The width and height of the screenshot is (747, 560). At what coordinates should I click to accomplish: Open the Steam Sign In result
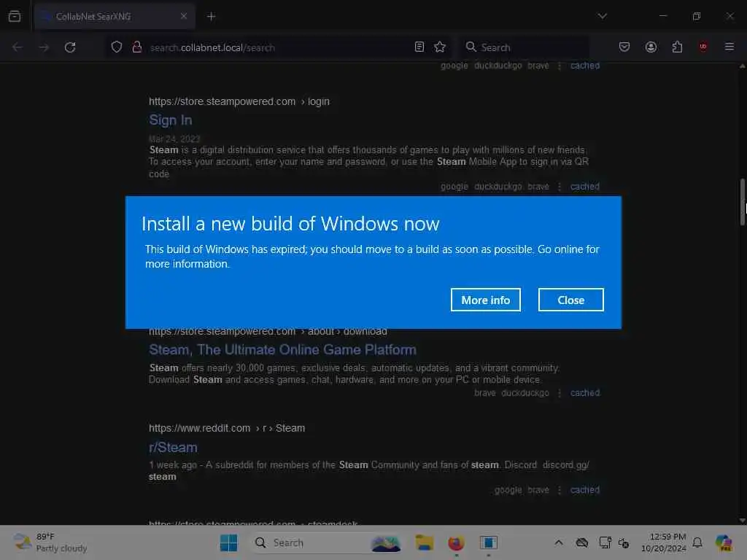click(171, 120)
